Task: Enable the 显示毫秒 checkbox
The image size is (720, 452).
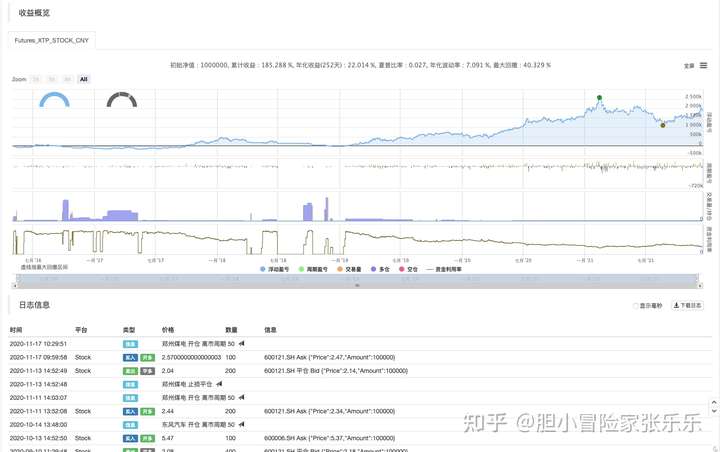Action: (x=636, y=305)
